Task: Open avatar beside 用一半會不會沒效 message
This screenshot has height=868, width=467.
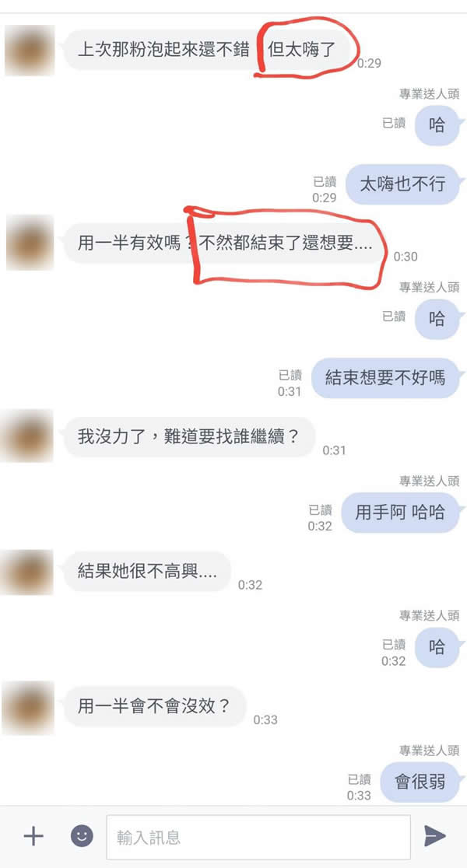Action: pos(28,708)
